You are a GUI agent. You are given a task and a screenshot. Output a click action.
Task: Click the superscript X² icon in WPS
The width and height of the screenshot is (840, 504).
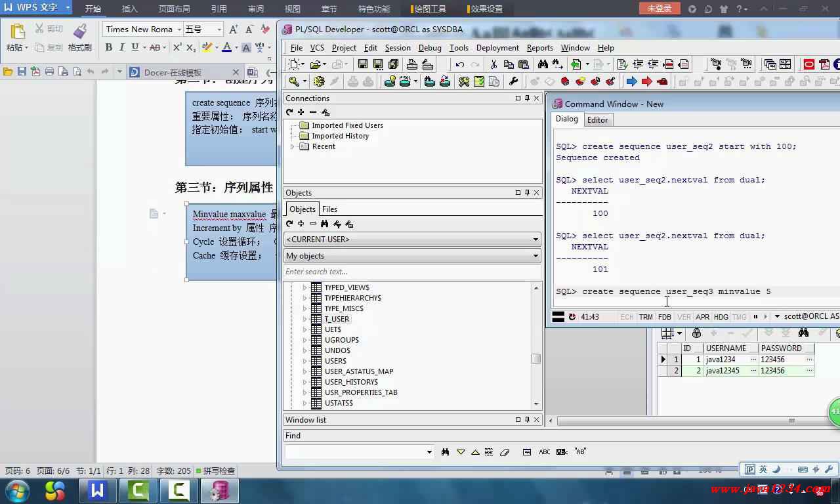[177, 47]
